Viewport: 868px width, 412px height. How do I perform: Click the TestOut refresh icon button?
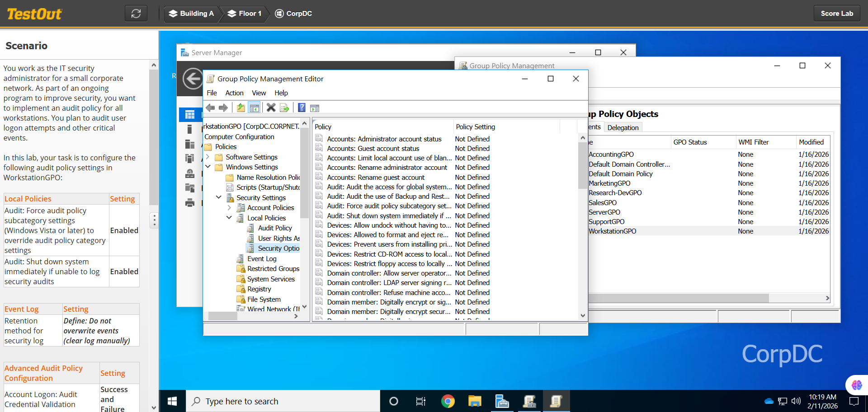tap(136, 14)
